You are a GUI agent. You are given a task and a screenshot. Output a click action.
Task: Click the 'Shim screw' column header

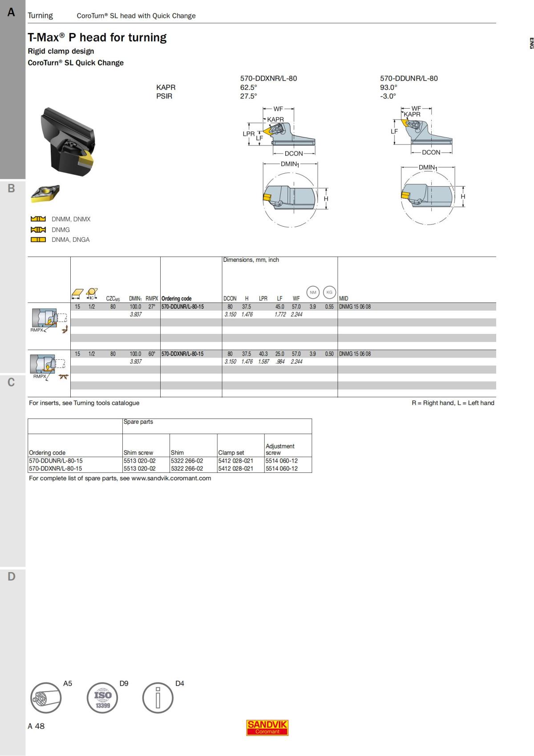(x=138, y=453)
